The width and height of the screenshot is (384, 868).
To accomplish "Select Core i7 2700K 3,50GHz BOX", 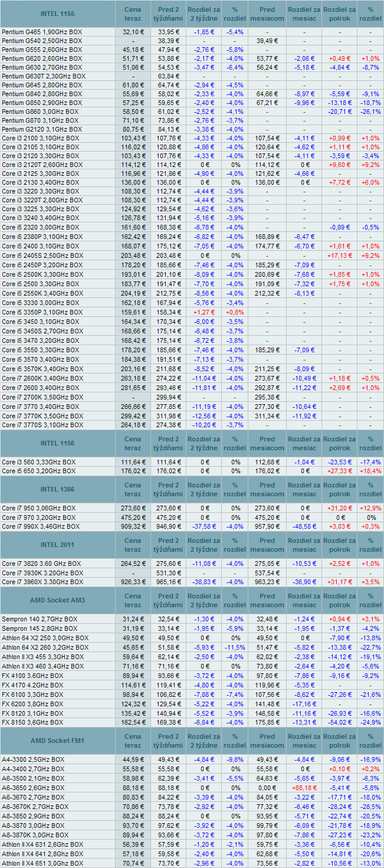I will 42,397.
